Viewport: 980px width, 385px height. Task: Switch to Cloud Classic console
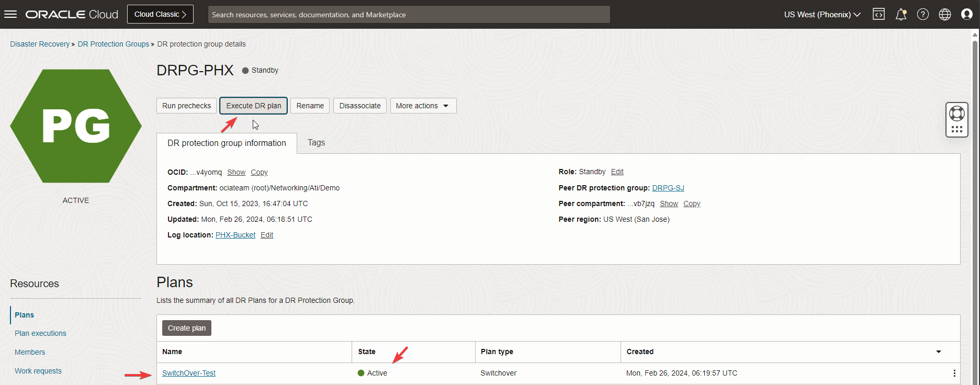click(160, 14)
